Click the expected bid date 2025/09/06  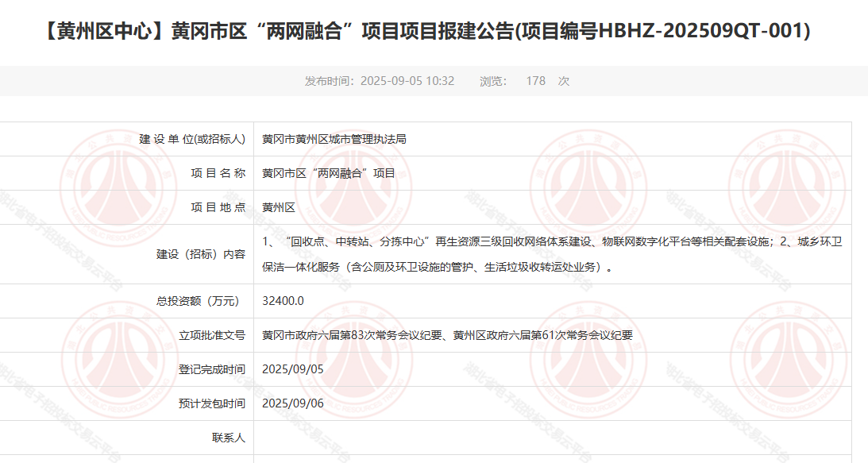(x=293, y=403)
